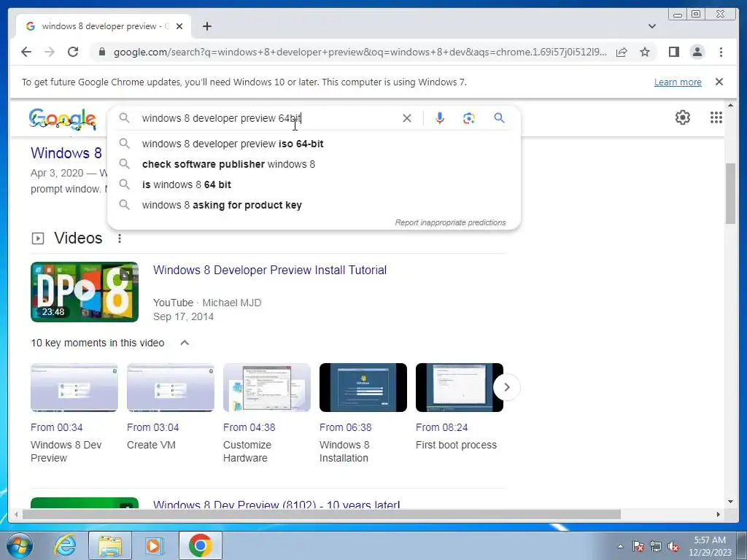The height and width of the screenshot is (560, 747).
Task: Open the network status tray icon
Action: [656, 546]
